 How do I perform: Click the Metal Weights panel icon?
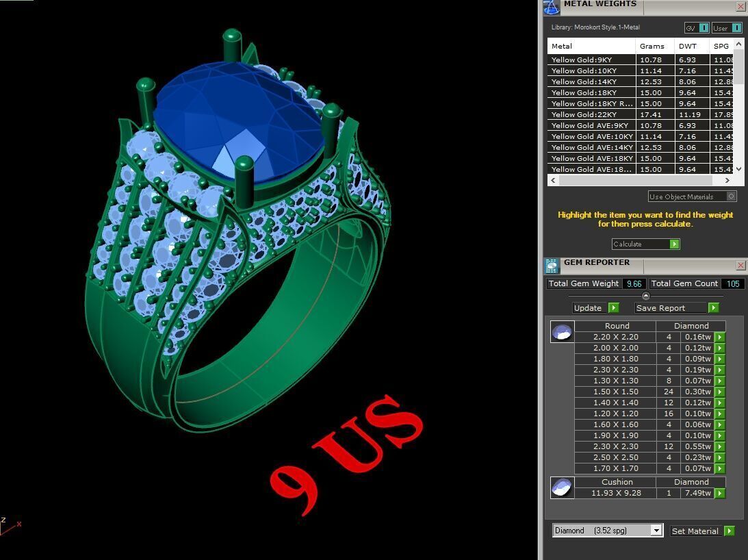(552, 7)
